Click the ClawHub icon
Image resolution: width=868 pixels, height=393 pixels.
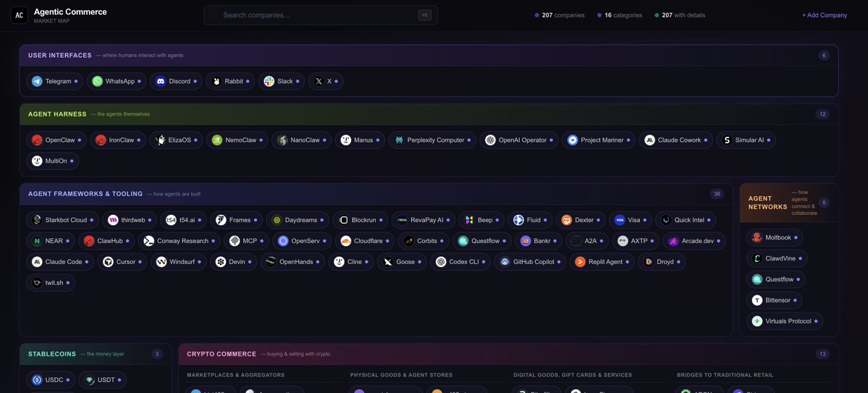pyautogui.click(x=88, y=241)
